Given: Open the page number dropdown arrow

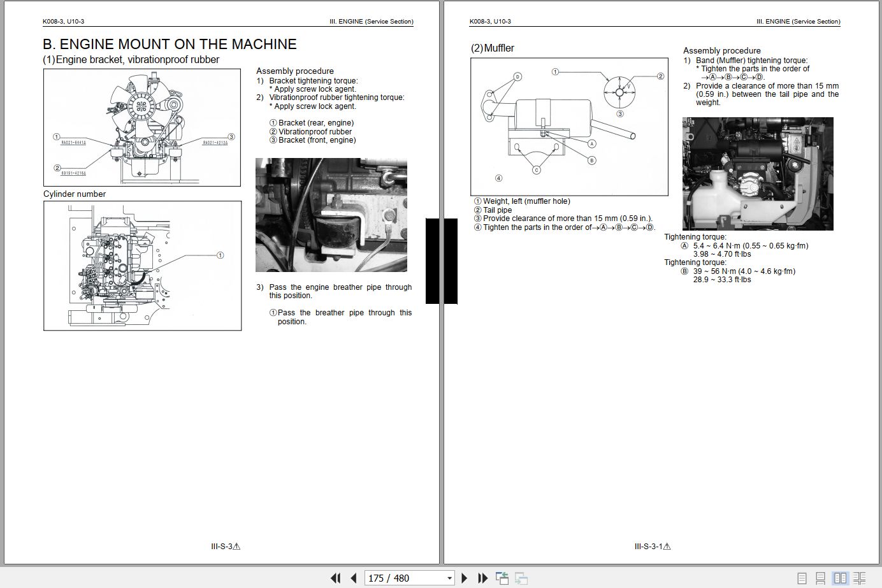Looking at the screenshot, I should coord(449,578).
